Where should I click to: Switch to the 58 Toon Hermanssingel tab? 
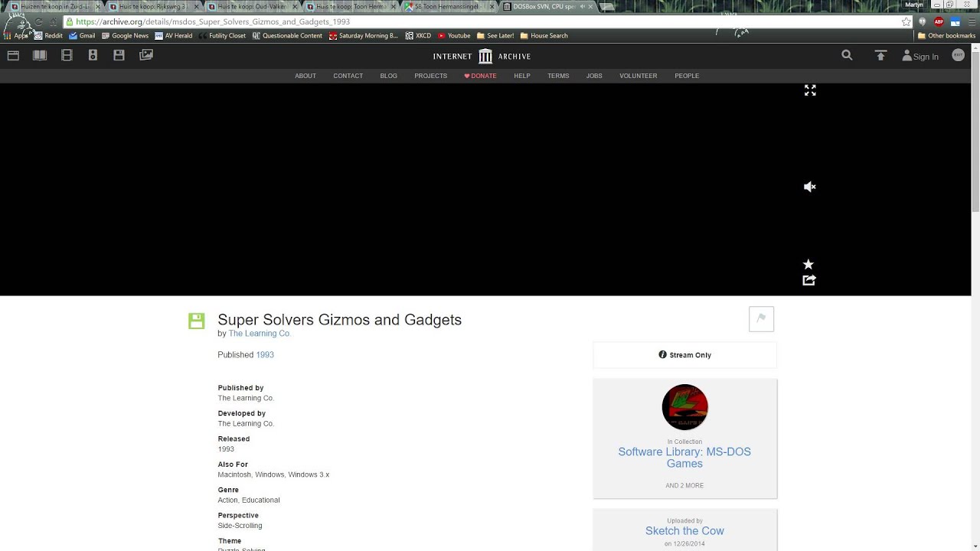click(448, 6)
